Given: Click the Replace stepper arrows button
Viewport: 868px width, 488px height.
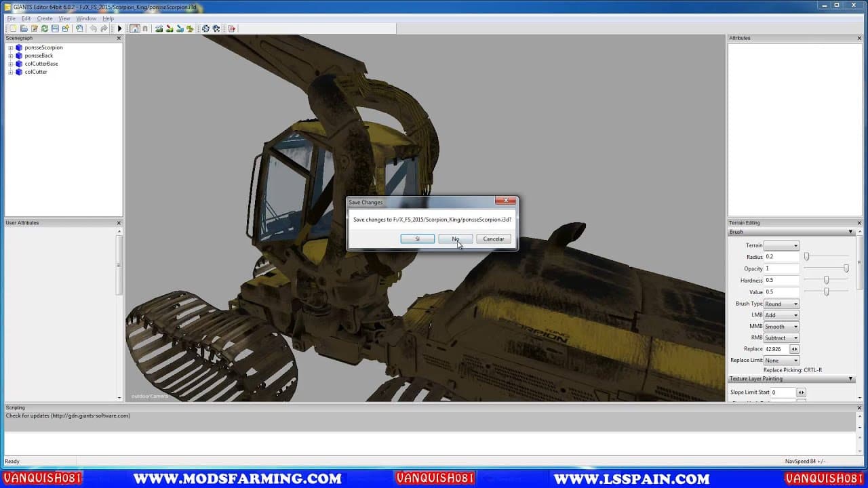Looking at the screenshot, I should click(x=794, y=349).
